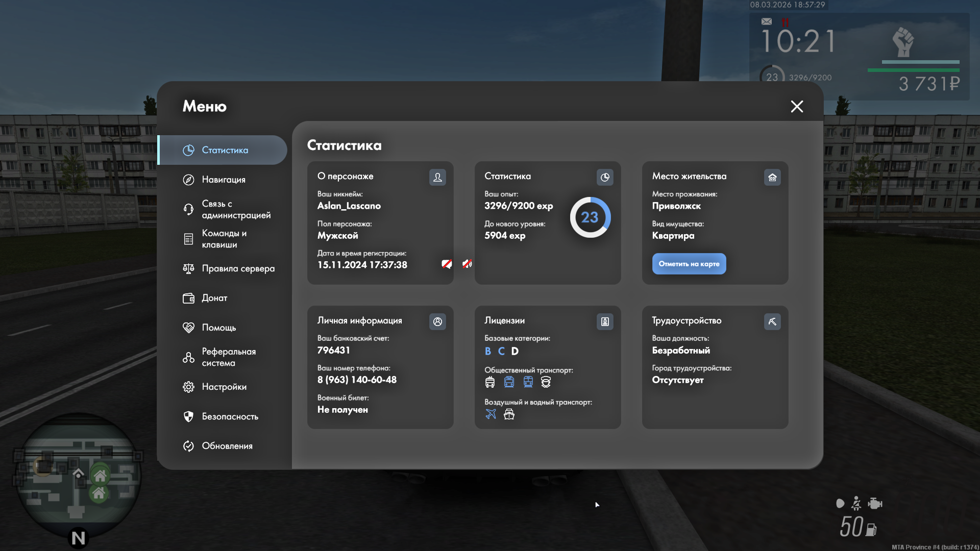
Task: Click the pickaxe icon in Трудоустройство card
Action: (x=772, y=321)
